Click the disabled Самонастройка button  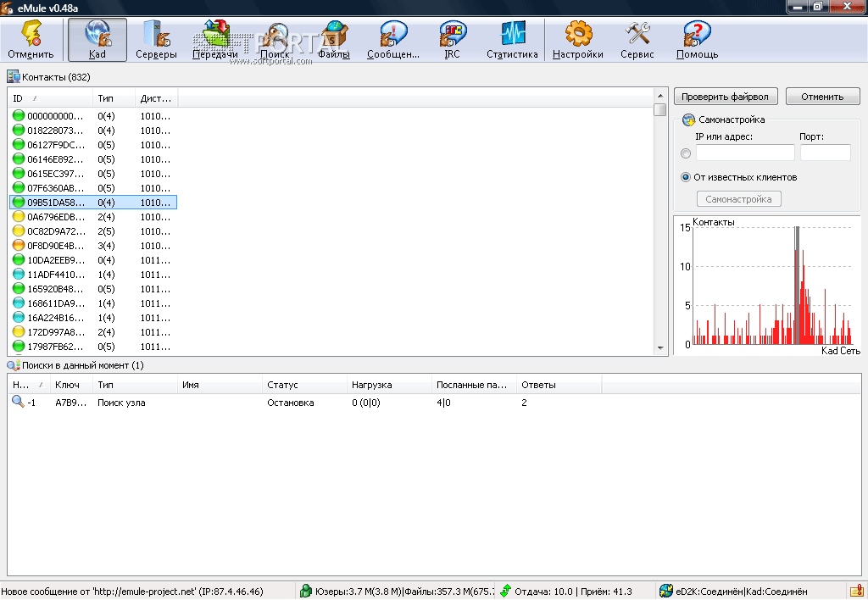[738, 198]
